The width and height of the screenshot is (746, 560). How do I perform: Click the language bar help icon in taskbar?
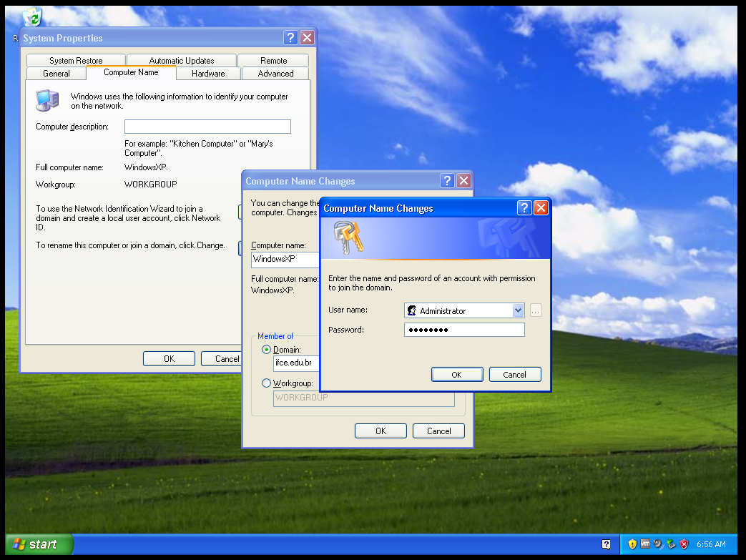tap(606, 544)
